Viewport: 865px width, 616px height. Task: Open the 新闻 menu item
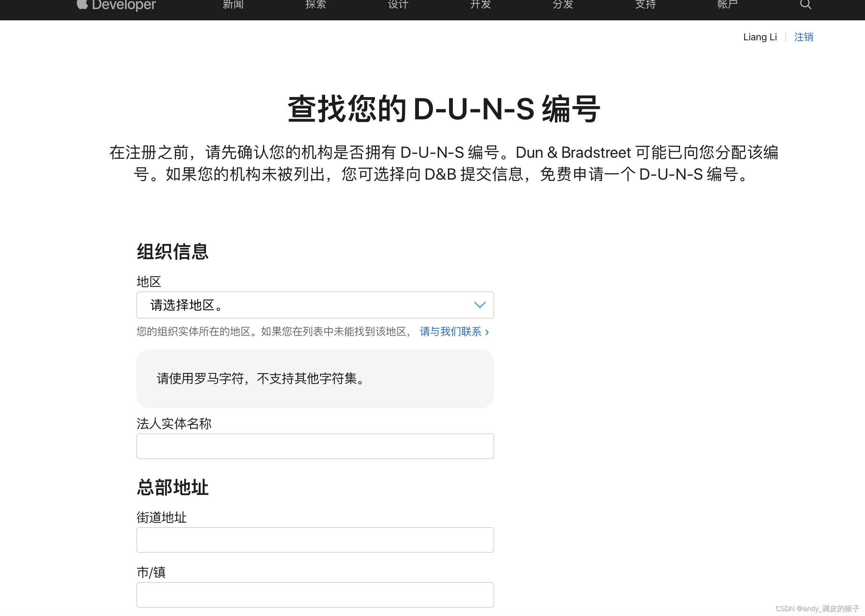click(x=233, y=4)
